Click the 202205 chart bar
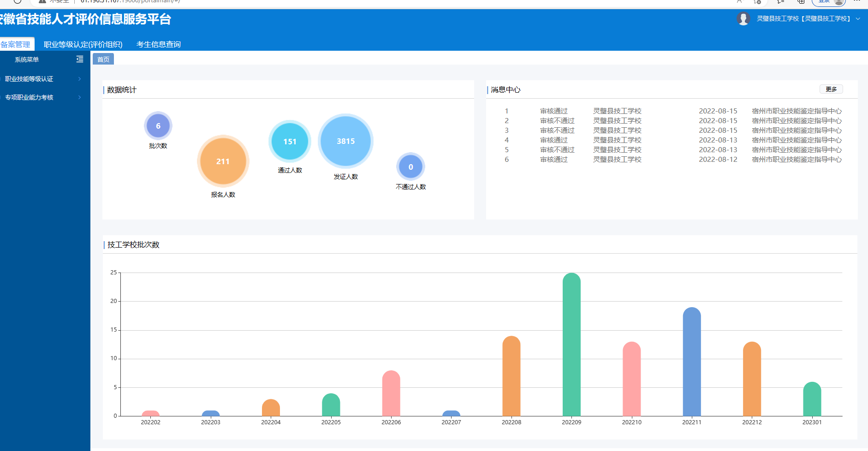This screenshot has width=868, height=451. click(x=331, y=405)
